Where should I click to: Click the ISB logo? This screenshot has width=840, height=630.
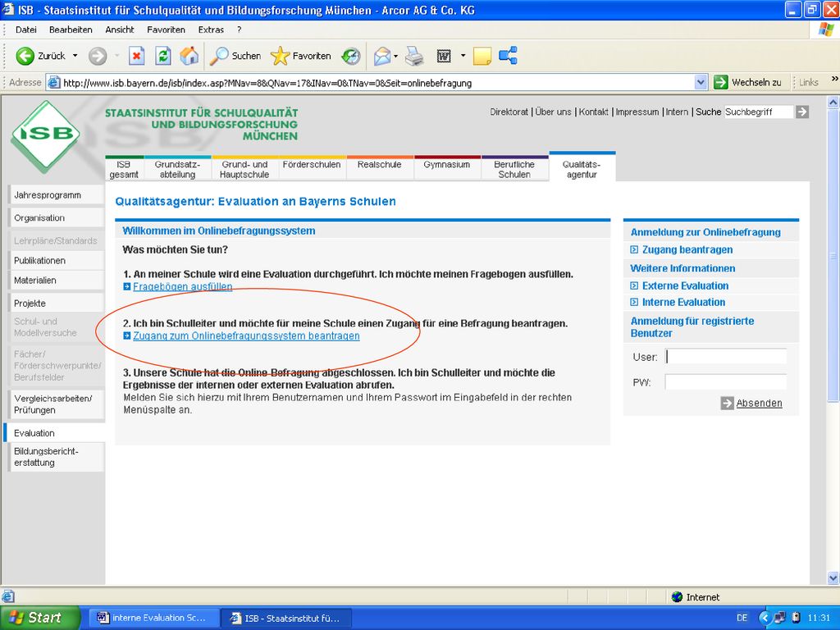46,135
